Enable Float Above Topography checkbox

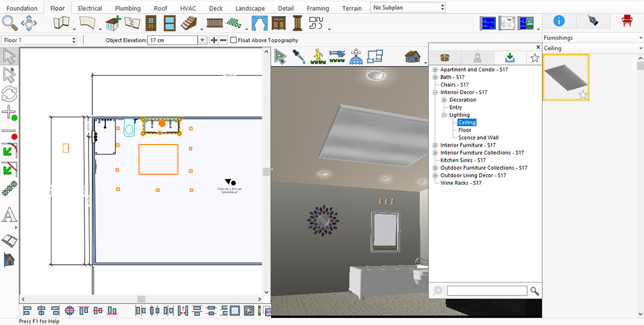pyautogui.click(x=233, y=40)
